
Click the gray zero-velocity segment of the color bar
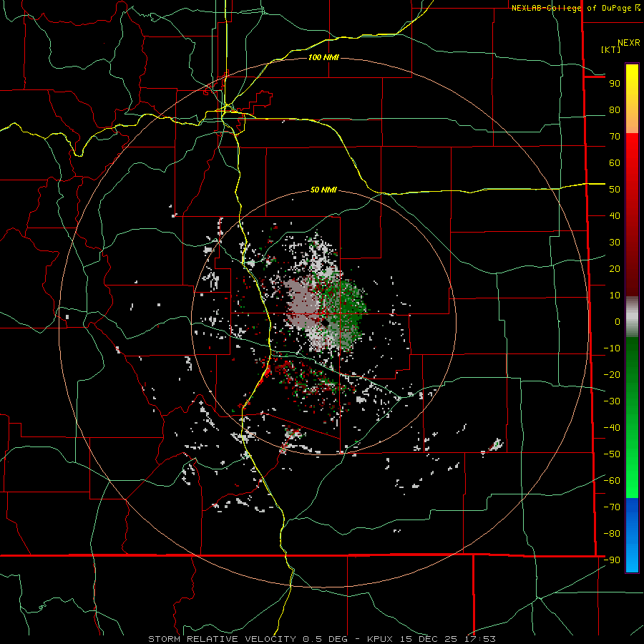coord(632,317)
